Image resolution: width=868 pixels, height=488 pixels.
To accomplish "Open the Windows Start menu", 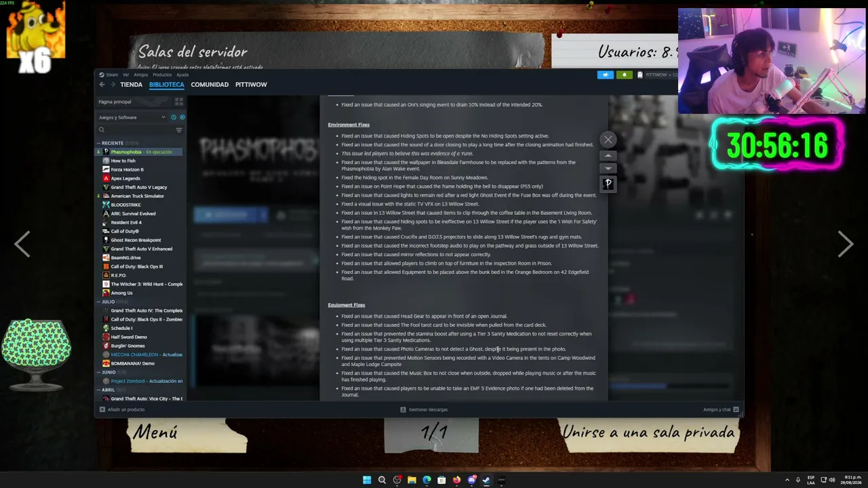I will pyautogui.click(x=367, y=480).
